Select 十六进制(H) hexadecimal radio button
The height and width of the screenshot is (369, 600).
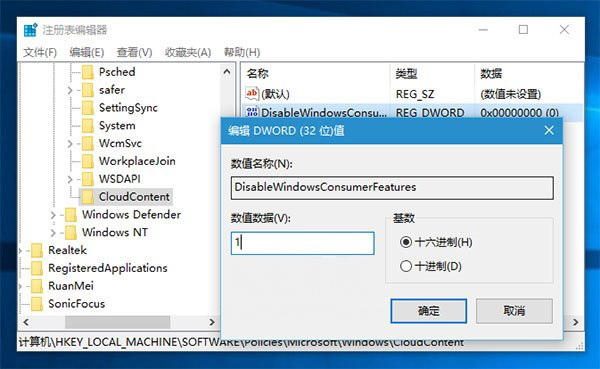pyautogui.click(x=406, y=242)
